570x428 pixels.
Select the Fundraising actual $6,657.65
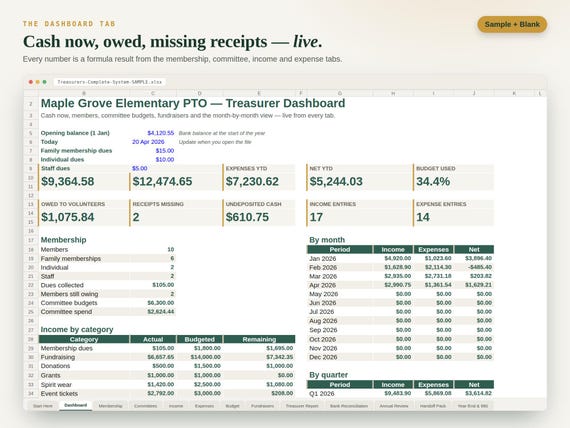point(161,357)
